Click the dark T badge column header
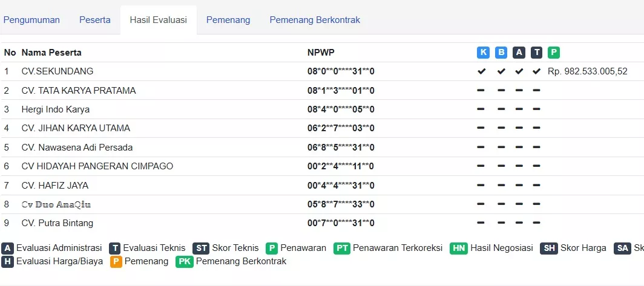The width and height of the screenshot is (644, 286). coord(536,53)
